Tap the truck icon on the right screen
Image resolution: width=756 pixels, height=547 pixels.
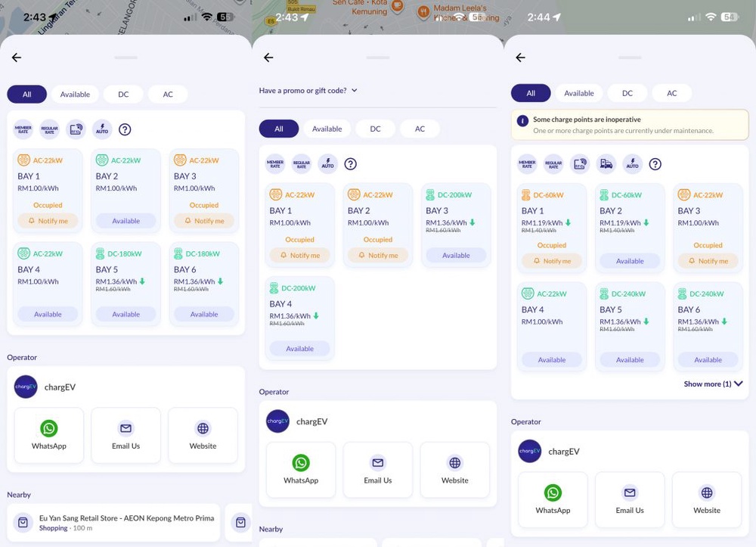pyautogui.click(x=606, y=164)
